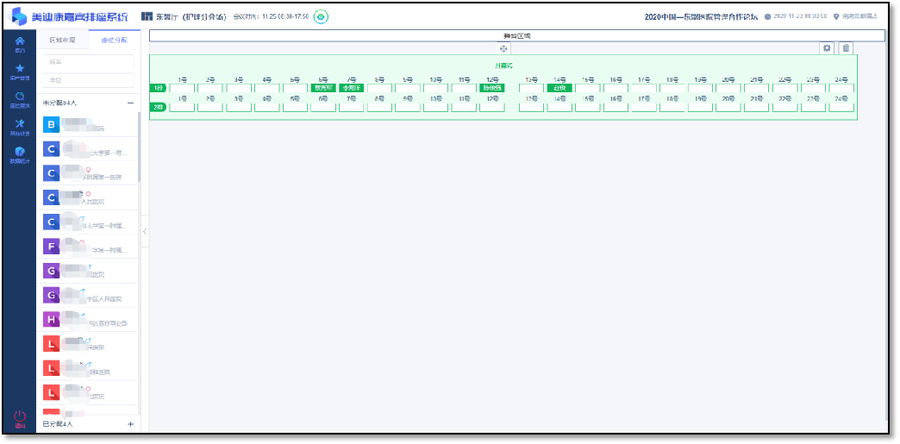
Task: Click the organization search input field
Action: pyautogui.click(x=88, y=80)
